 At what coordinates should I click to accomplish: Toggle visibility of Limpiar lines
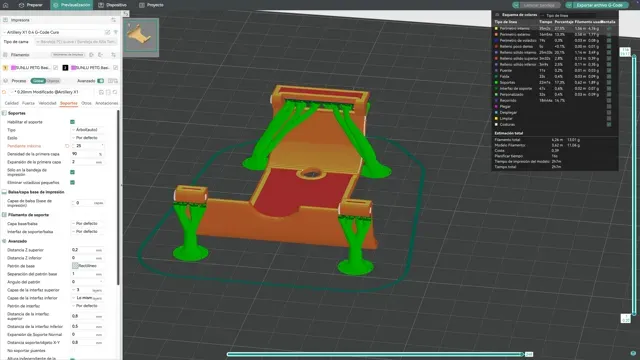coord(609,118)
